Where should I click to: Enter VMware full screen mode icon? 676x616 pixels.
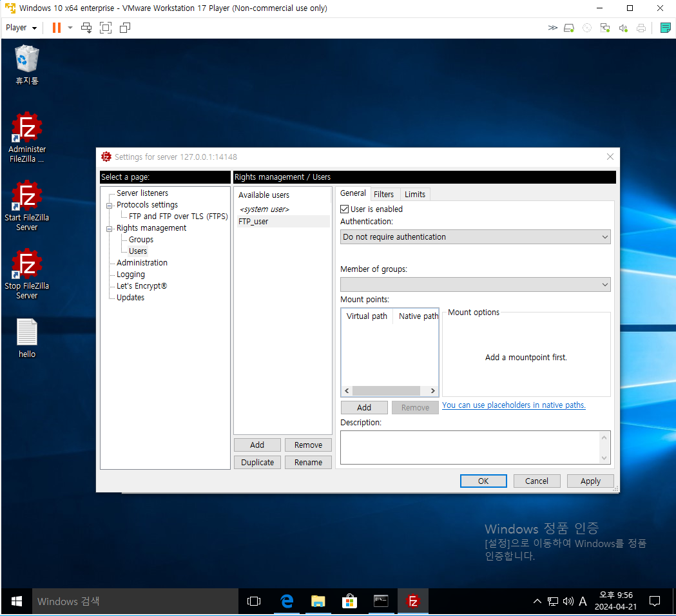[106, 28]
